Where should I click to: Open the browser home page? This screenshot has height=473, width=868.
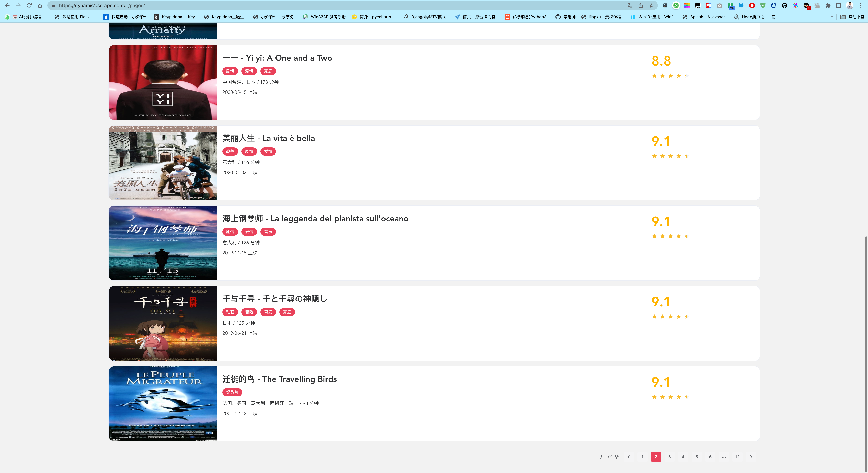click(40, 5)
